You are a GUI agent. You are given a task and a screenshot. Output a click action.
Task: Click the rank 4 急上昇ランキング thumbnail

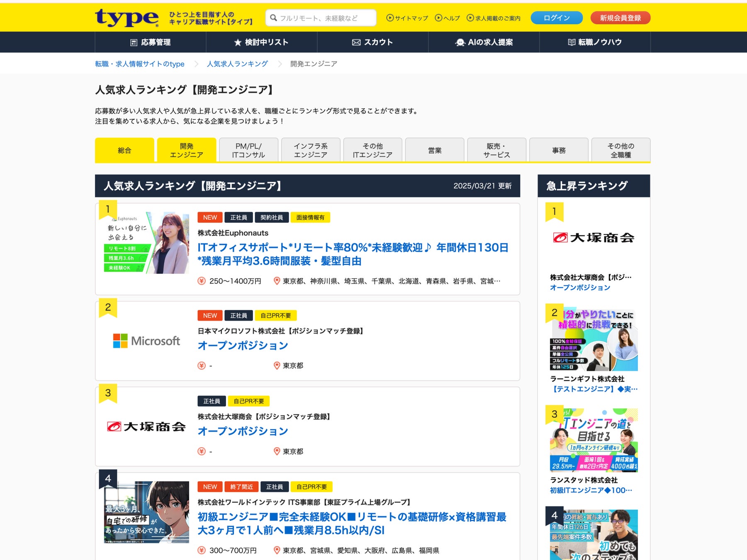(x=594, y=535)
